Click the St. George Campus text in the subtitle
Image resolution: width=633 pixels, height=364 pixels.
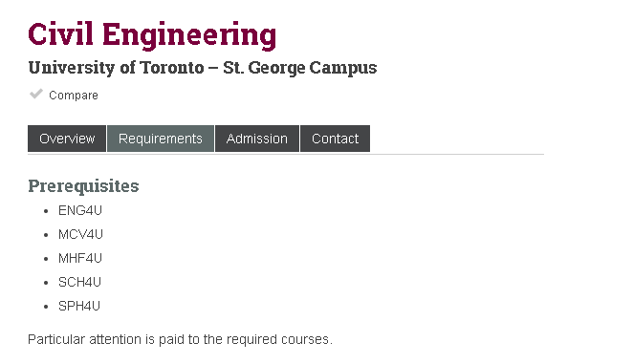point(300,68)
